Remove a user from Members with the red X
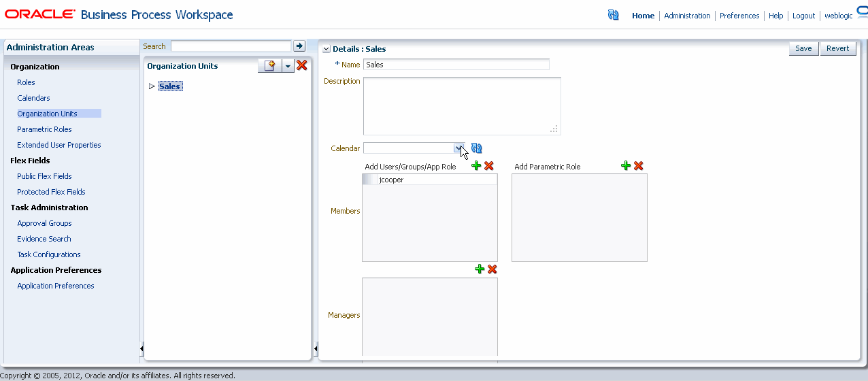Viewport: 868px width, 381px height. pos(488,166)
